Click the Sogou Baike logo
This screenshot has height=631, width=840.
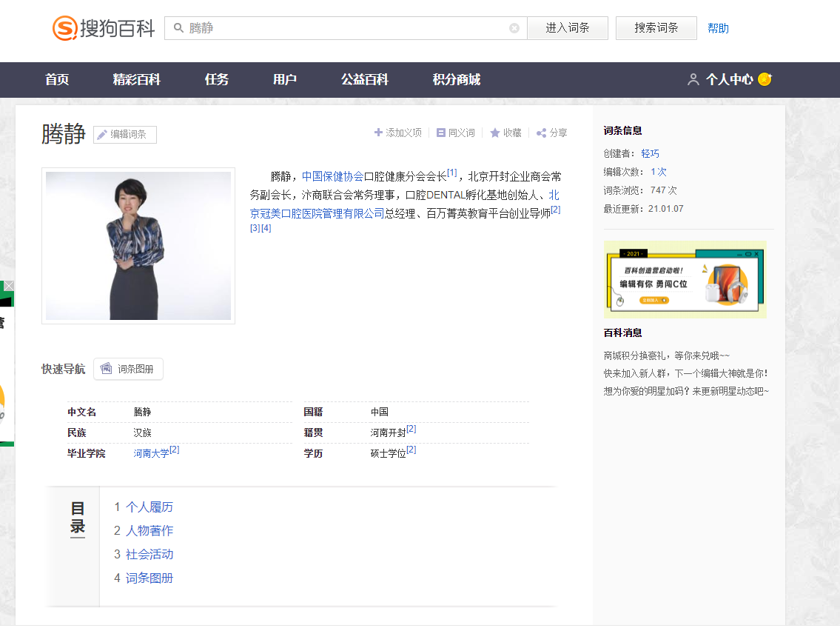(x=104, y=28)
